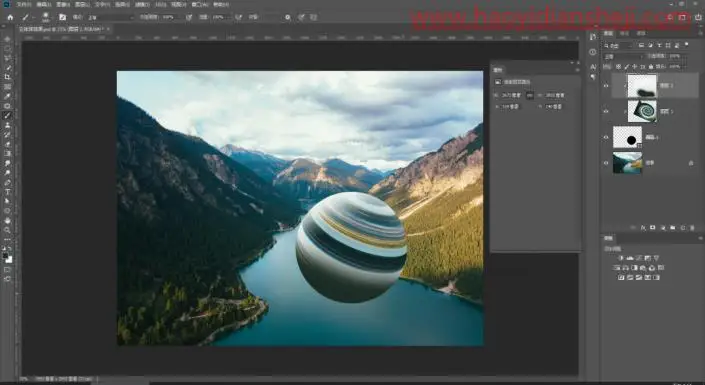
Task: Select the Clone Stamp tool
Action: 7,125
